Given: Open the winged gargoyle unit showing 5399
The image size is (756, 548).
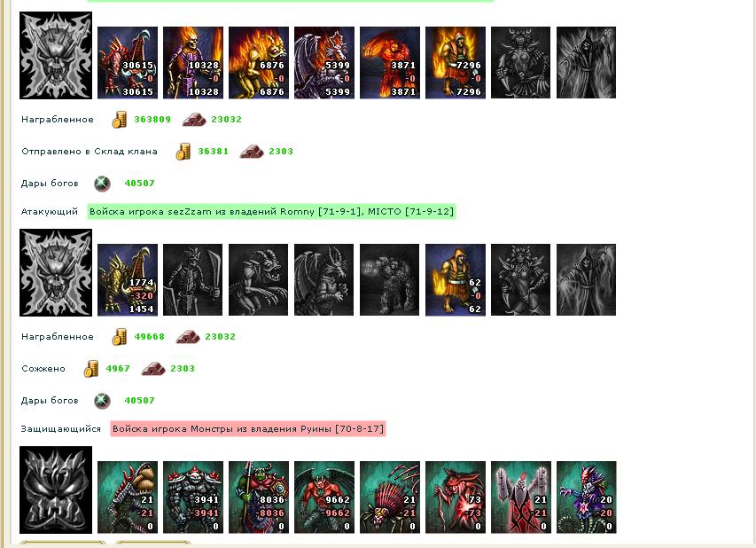Looking at the screenshot, I should [x=324, y=63].
